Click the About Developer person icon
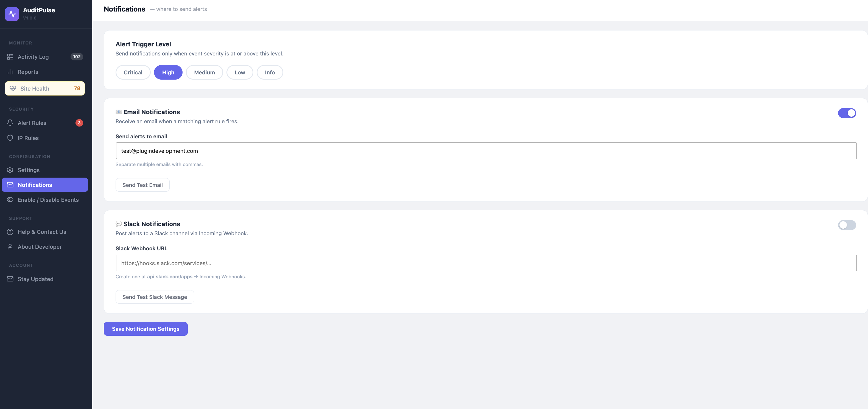 [x=10, y=246]
